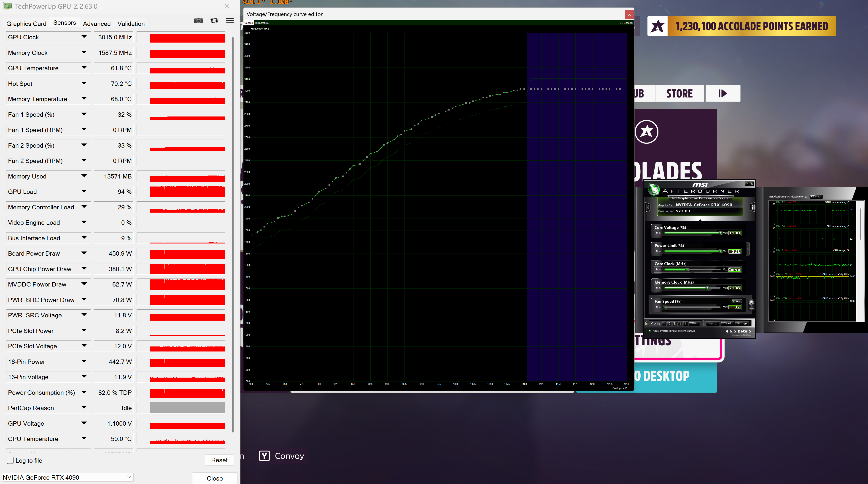Click the yellow accolade star icon
Viewport: 868px width, 484px height.
(657, 26)
